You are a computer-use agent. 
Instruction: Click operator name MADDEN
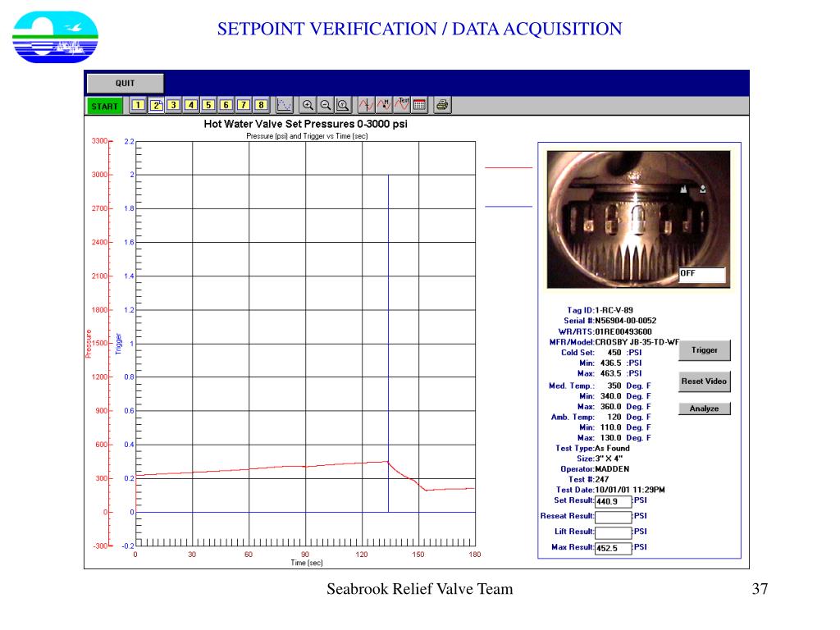612,468
